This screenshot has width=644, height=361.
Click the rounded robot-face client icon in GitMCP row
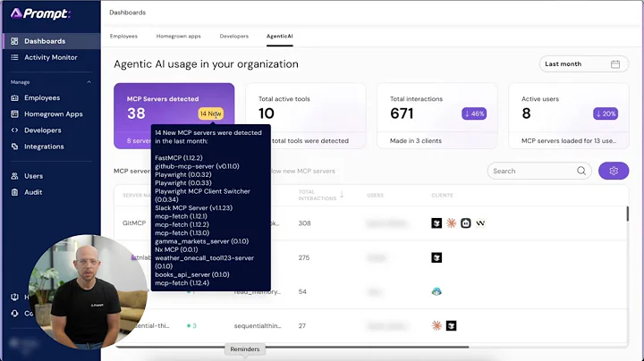465,223
